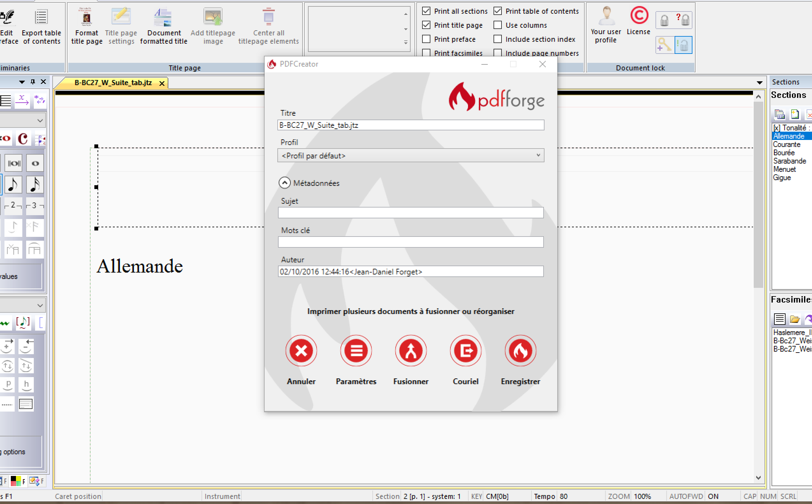The image size is (812, 504).
Task: Click the Fusionner merge icon
Action: (411, 350)
